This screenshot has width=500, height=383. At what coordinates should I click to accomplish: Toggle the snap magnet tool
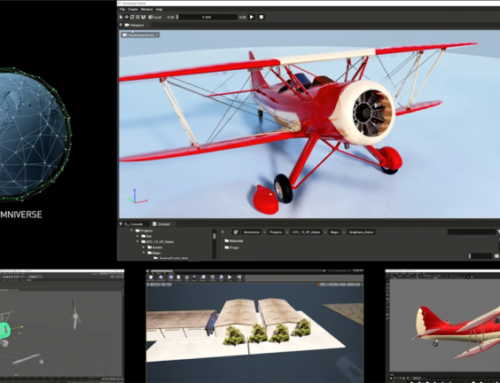pyautogui.click(x=143, y=17)
